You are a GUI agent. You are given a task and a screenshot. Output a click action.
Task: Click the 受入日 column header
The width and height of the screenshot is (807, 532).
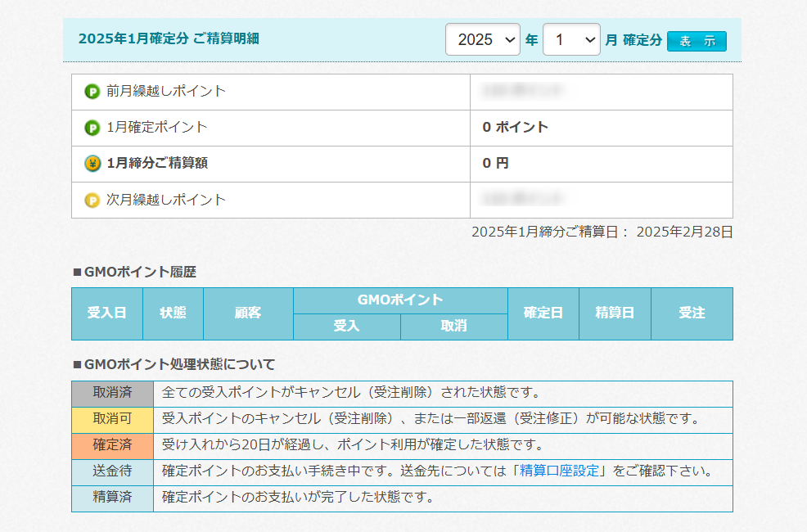tap(107, 313)
